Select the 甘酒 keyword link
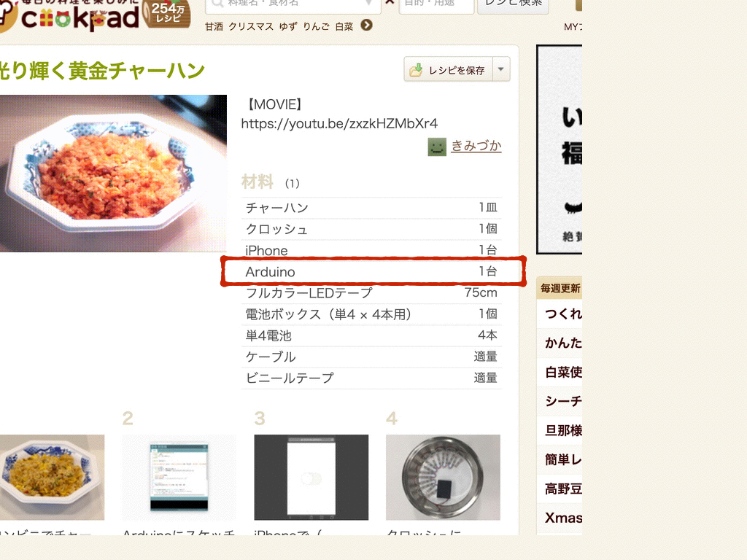Image resolution: width=747 pixels, height=560 pixels. point(214,26)
